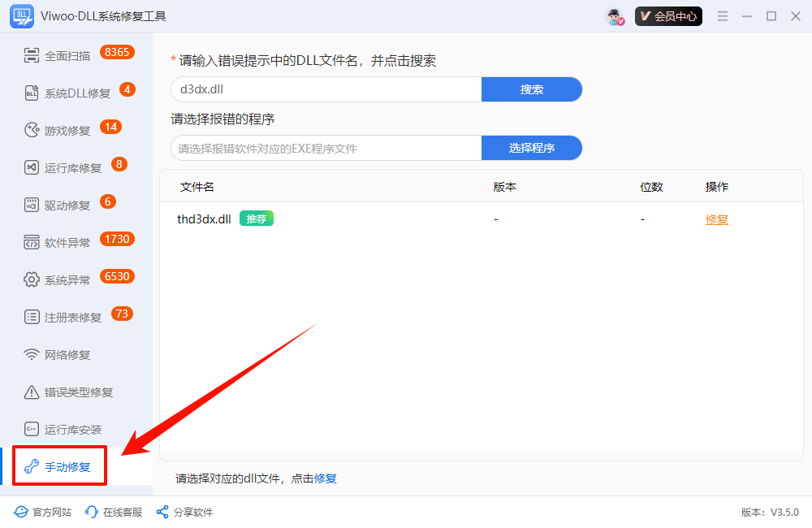This screenshot has width=812, height=528.
Task: Open the 注册表修复 section
Action: tap(73, 318)
